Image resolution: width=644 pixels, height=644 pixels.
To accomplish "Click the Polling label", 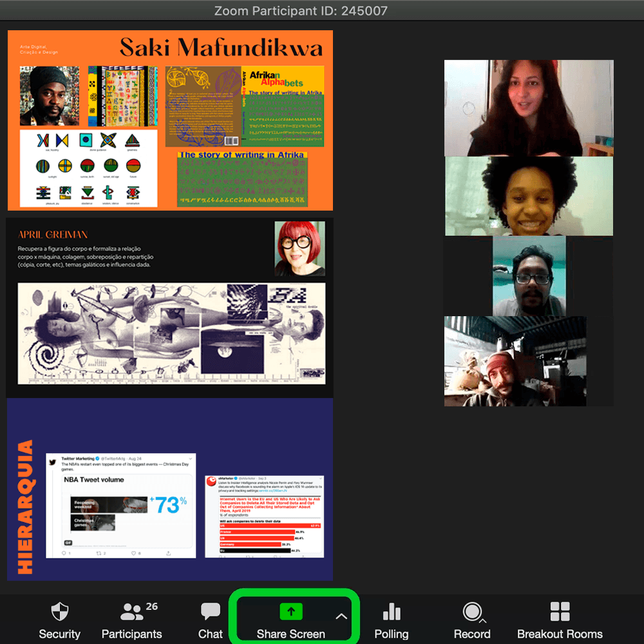I will (392, 634).
